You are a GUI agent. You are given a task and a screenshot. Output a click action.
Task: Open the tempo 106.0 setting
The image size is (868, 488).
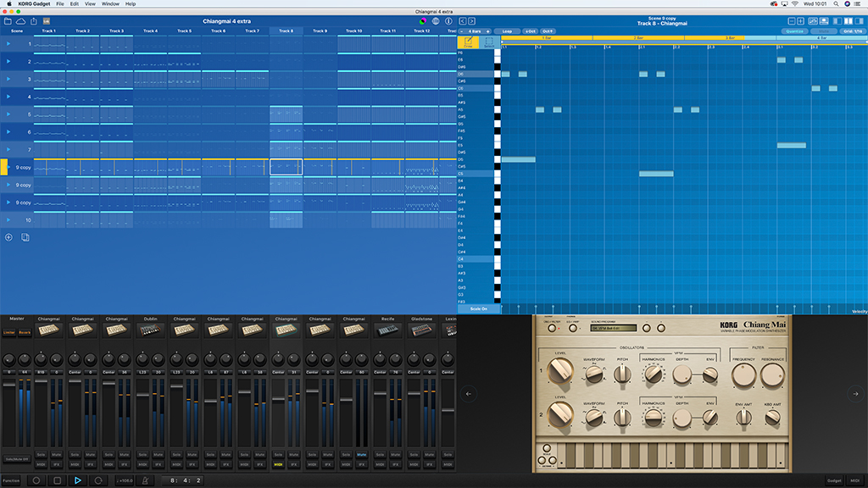125,480
